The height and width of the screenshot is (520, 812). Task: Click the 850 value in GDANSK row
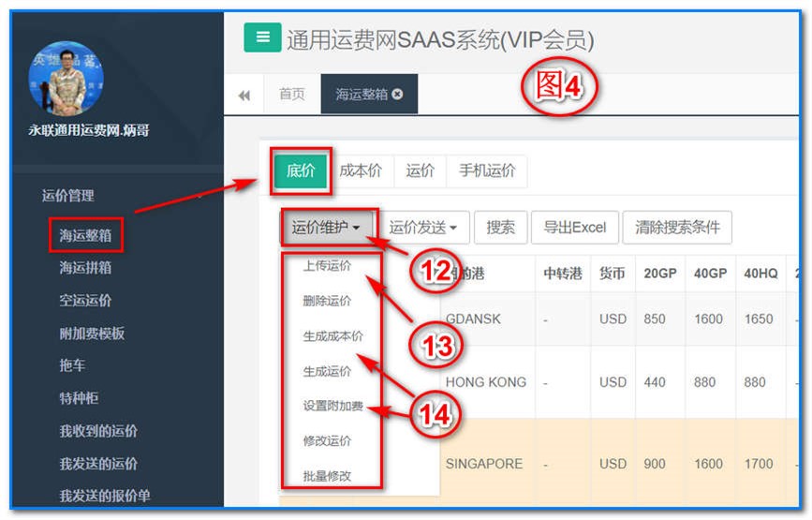click(x=655, y=319)
